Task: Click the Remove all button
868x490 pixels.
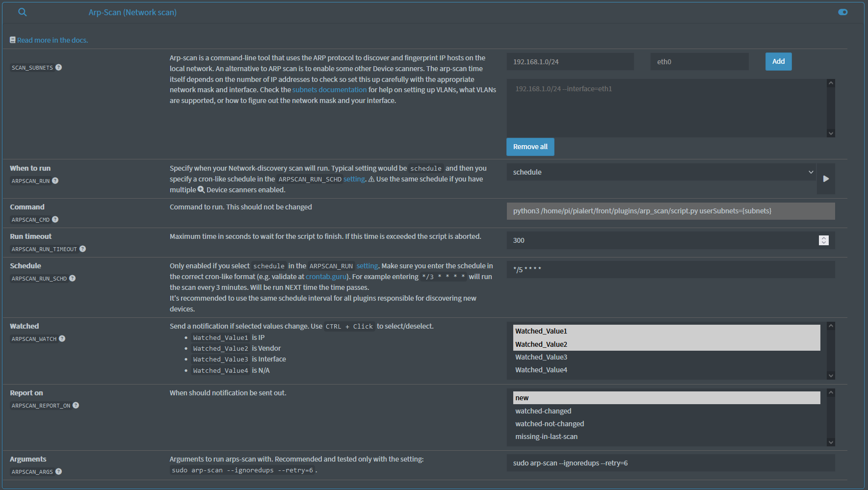Action: tap(530, 147)
